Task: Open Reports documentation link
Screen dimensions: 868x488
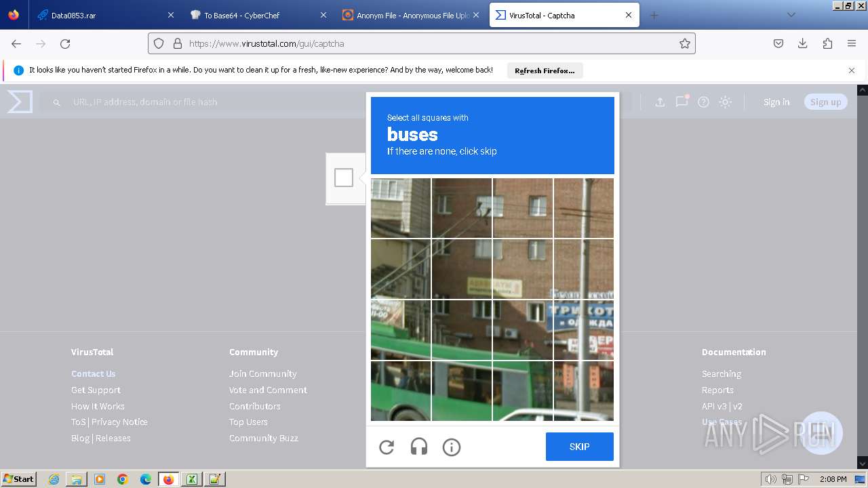Action: point(717,390)
